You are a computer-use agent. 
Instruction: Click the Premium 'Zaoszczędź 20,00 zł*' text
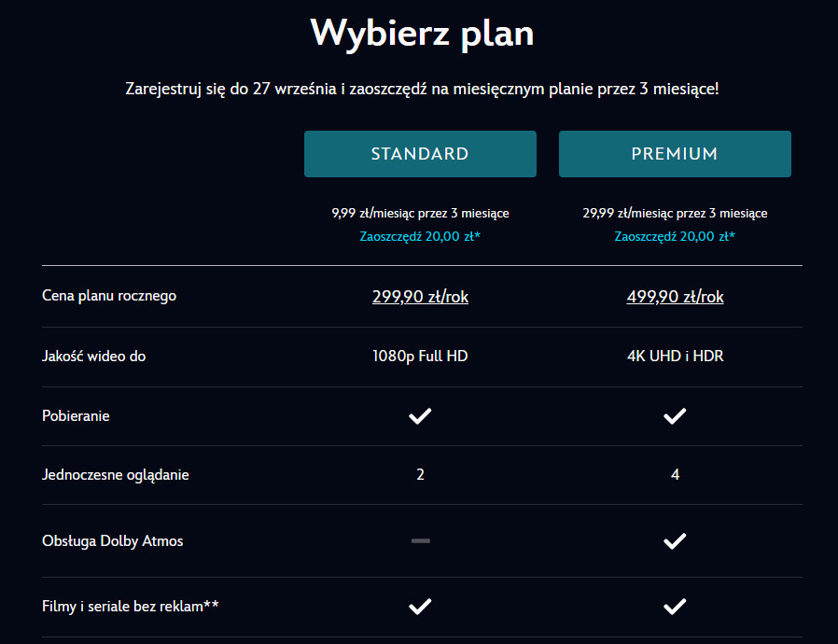tap(675, 236)
